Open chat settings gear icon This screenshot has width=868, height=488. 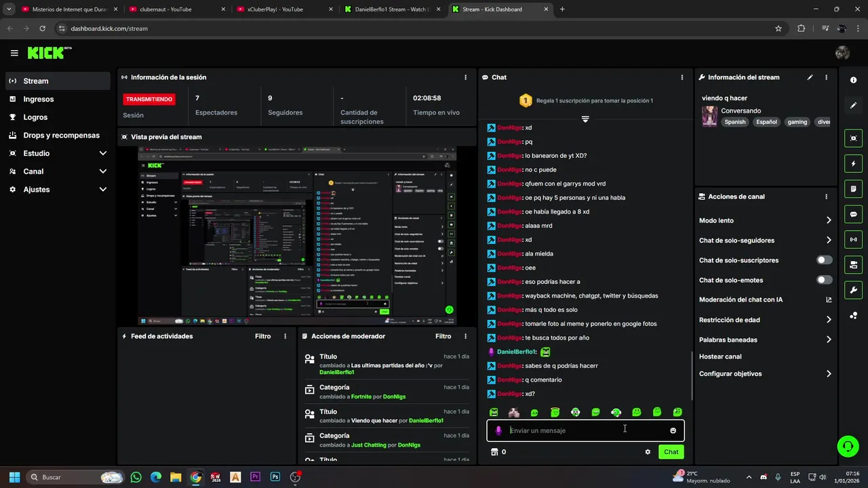[648, 452]
